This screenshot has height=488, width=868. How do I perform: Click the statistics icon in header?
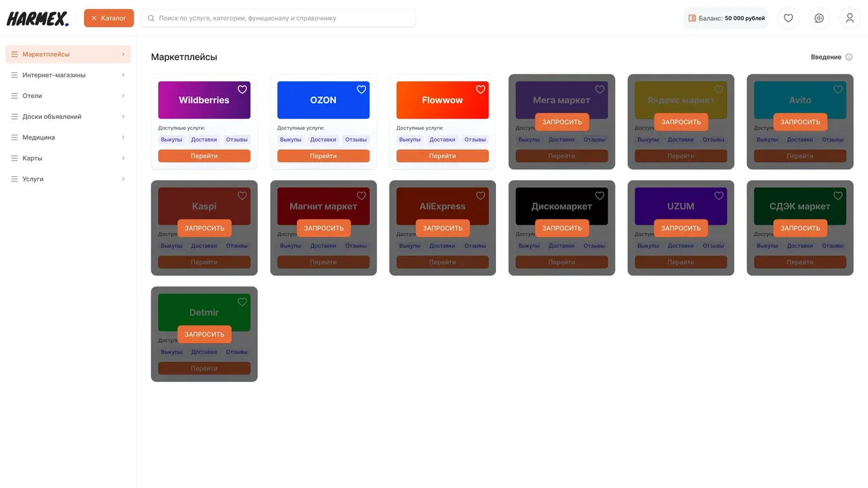pos(819,18)
